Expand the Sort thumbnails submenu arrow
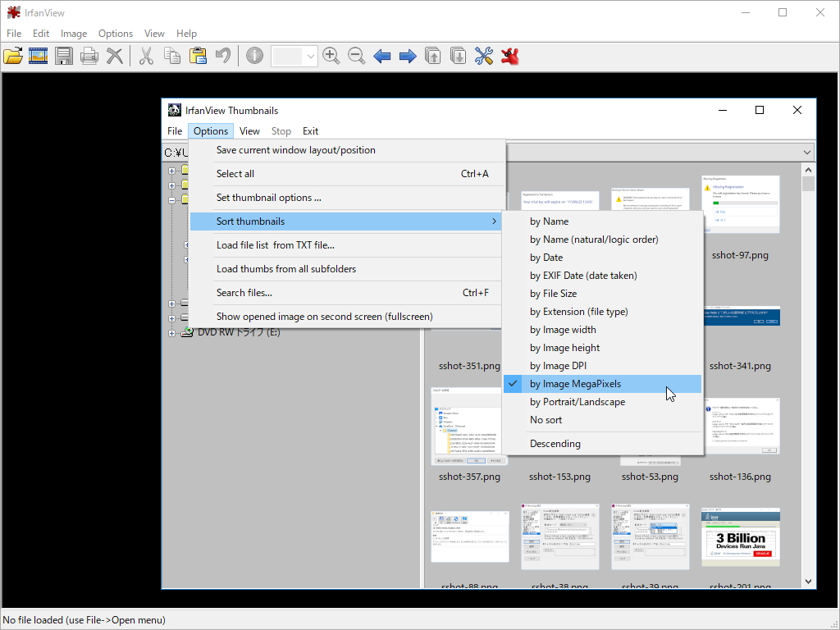The height and width of the screenshot is (630, 840). [493, 221]
